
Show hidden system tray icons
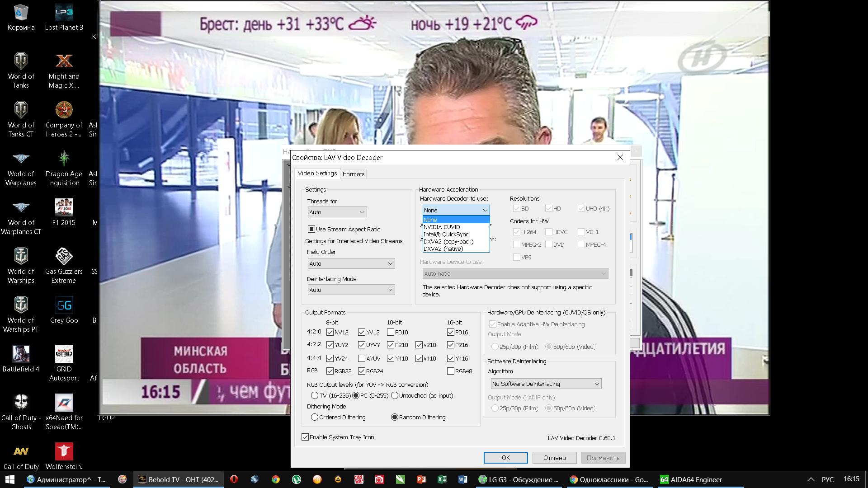coord(811,479)
